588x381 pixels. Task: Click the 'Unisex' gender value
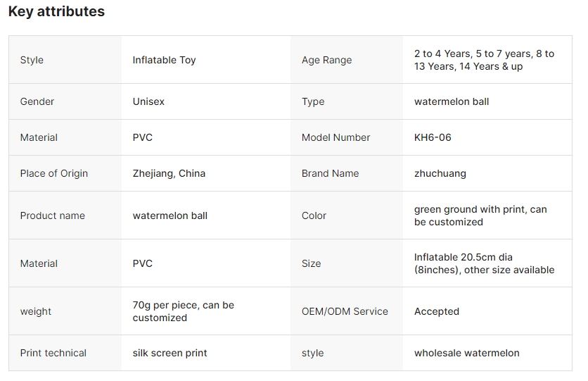point(148,101)
